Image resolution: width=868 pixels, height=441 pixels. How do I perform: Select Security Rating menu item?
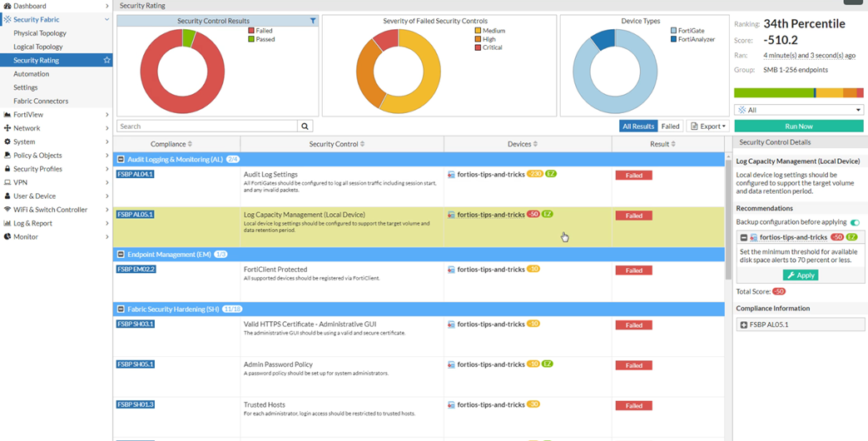pos(56,60)
